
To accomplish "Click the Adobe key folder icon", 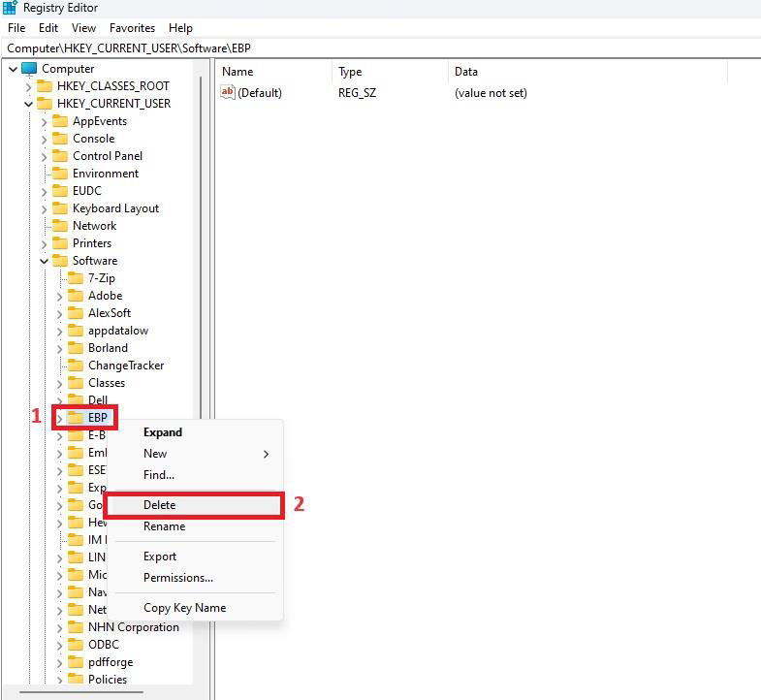I will pos(76,296).
